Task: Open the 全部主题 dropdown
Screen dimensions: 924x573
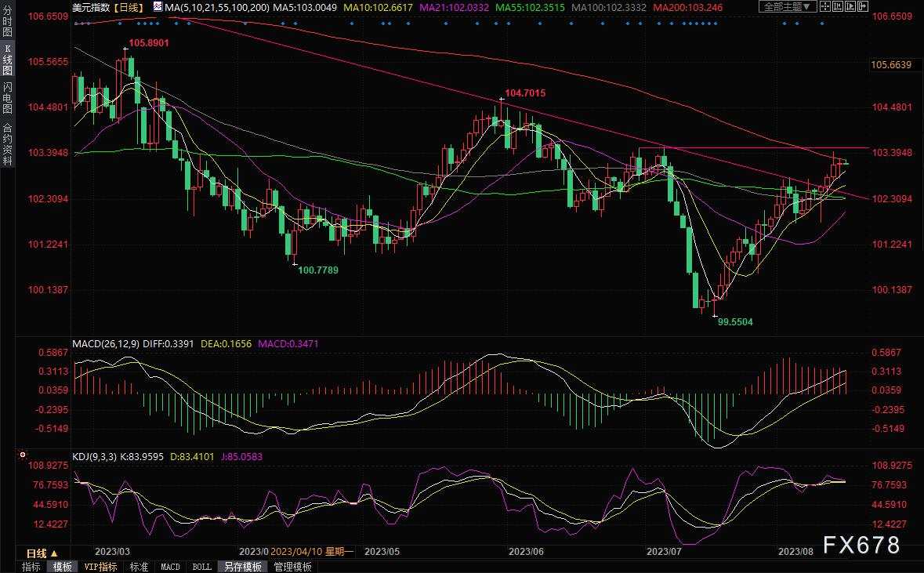Action: click(788, 6)
